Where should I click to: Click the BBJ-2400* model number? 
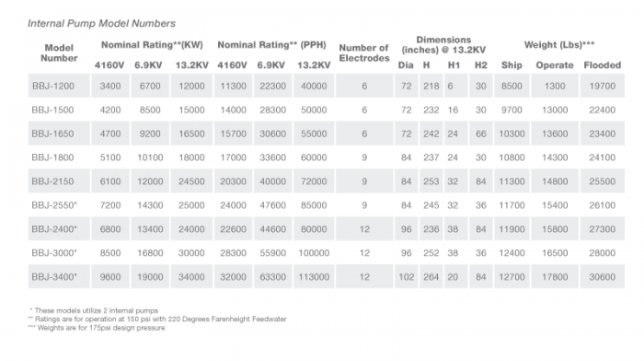(x=54, y=229)
